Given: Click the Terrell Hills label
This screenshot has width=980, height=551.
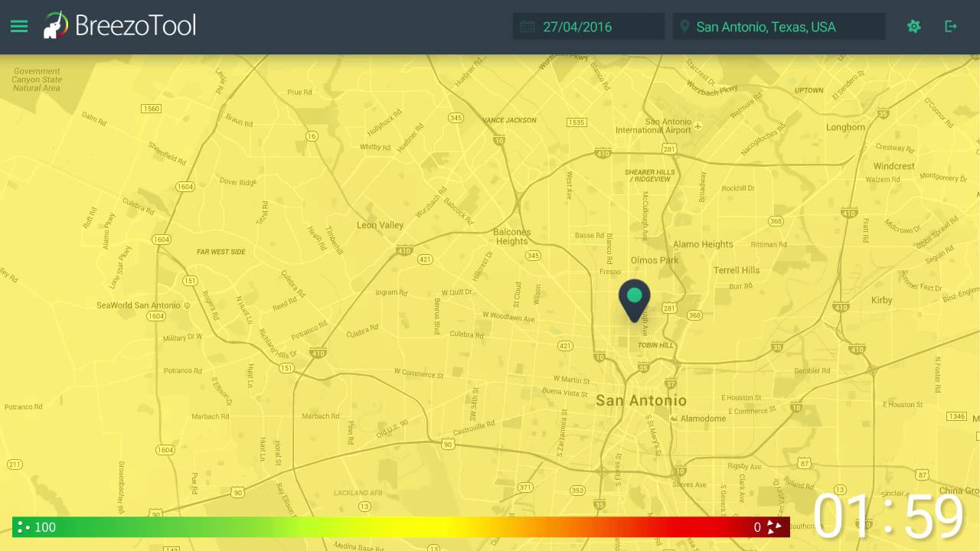Looking at the screenshot, I should [x=737, y=270].
